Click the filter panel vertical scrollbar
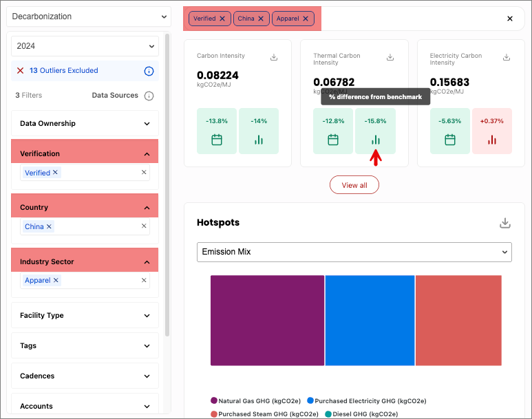The width and height of the screenshot is (532, 419). click(167, 185)
